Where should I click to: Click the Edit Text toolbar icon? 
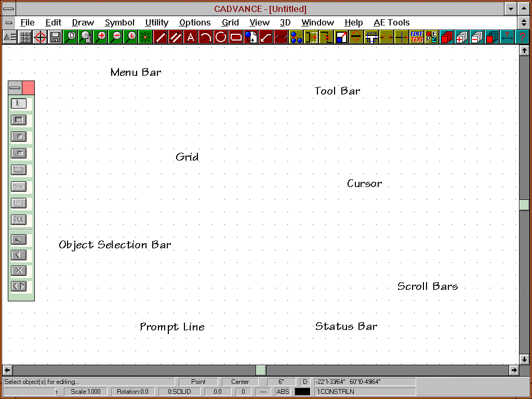(416, 37)
